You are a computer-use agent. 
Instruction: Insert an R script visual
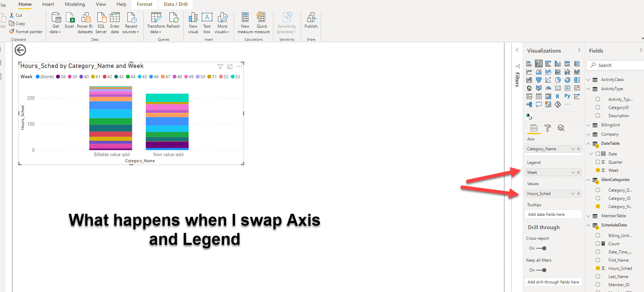(x=558, y=96)
